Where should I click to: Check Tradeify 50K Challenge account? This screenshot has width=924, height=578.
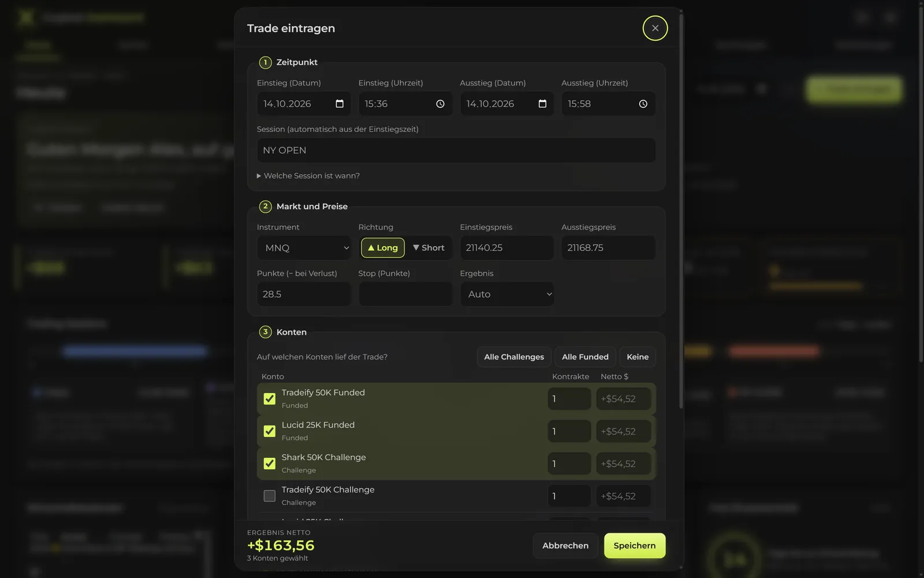[269, 496]
